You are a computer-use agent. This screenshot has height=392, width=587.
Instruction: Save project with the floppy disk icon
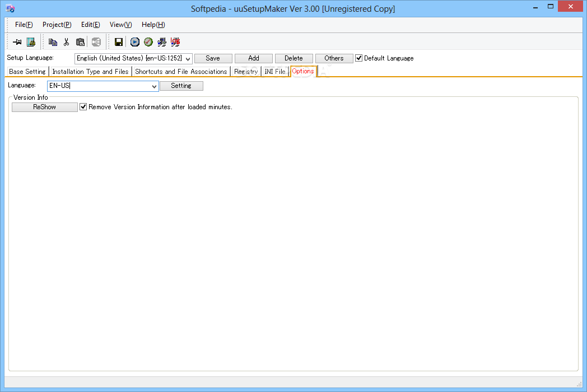pyautogui.click(x=119, y=42)
